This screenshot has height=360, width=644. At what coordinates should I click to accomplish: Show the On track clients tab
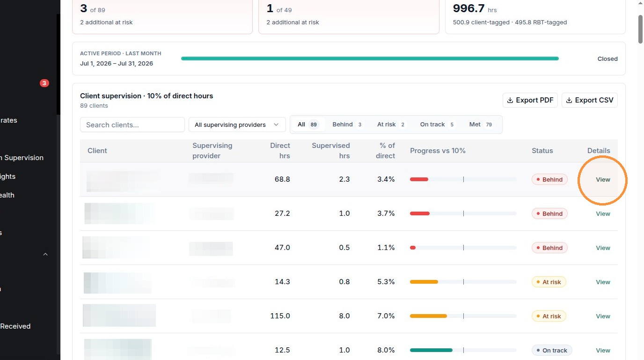click(x=438, y=125)
